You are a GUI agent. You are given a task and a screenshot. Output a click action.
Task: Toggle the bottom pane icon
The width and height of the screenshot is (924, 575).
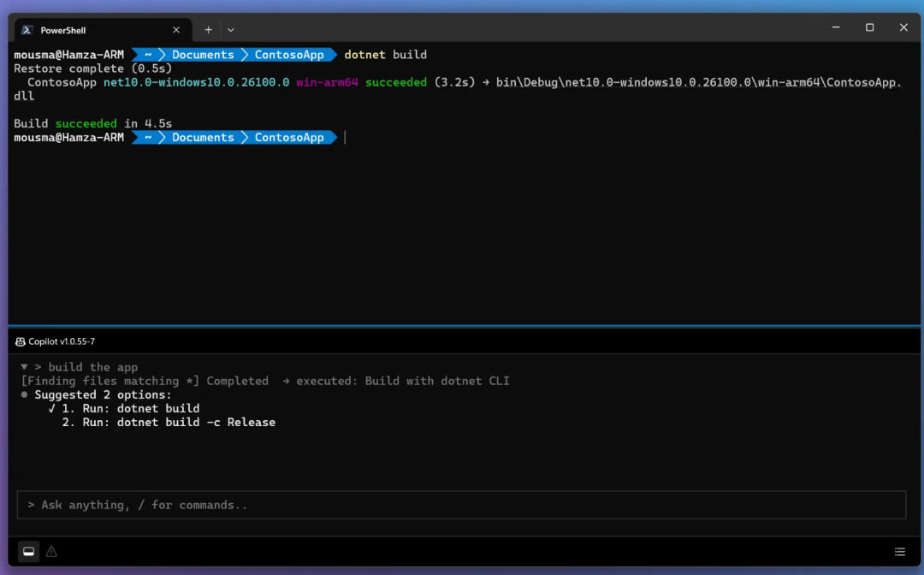tap(28, 551)
